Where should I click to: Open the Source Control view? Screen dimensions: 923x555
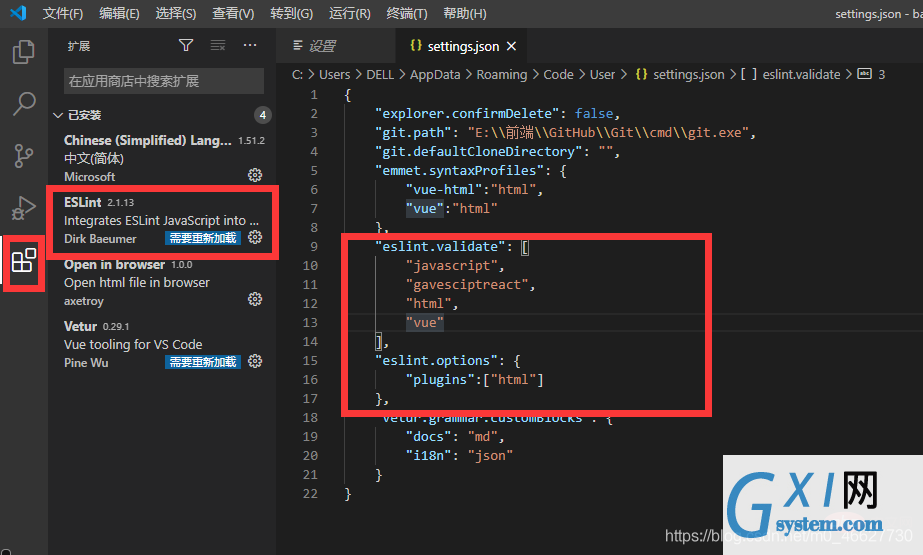(x=24, y=156)
